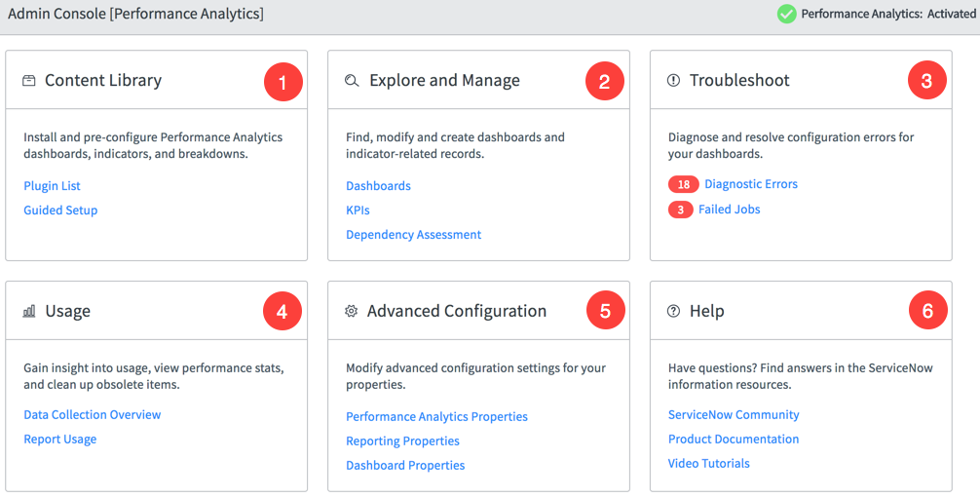
Task: Click the Advanced Configuration gear icon
Action: 352,311
